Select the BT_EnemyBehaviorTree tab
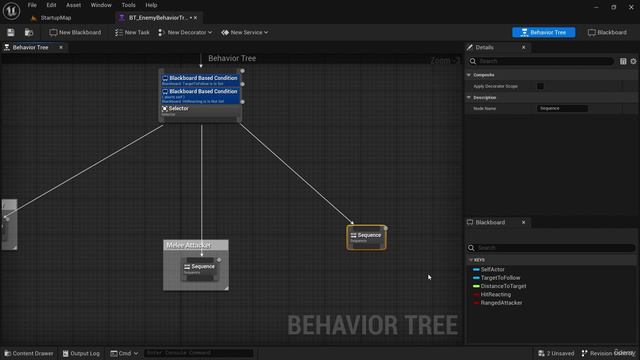The height and width of the screenshot is (360, 640). (158, 18)
